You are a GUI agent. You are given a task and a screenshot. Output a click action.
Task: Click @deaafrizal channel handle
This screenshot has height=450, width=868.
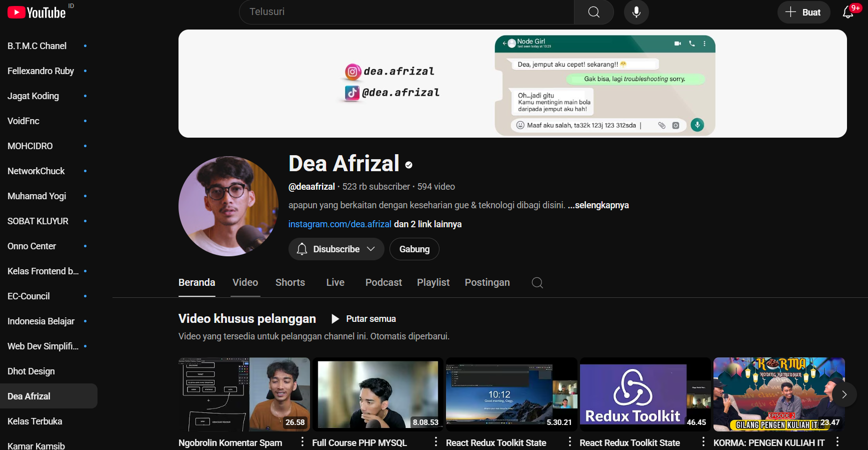311,187
